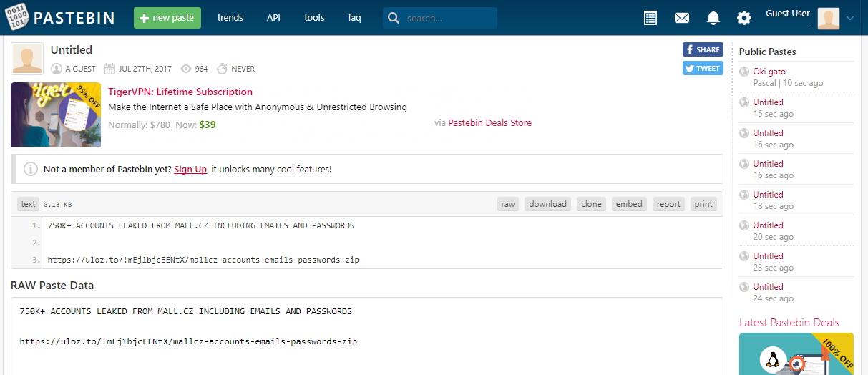Click the Sign Up link
868x375 pixels.
(x=190, y=170)
